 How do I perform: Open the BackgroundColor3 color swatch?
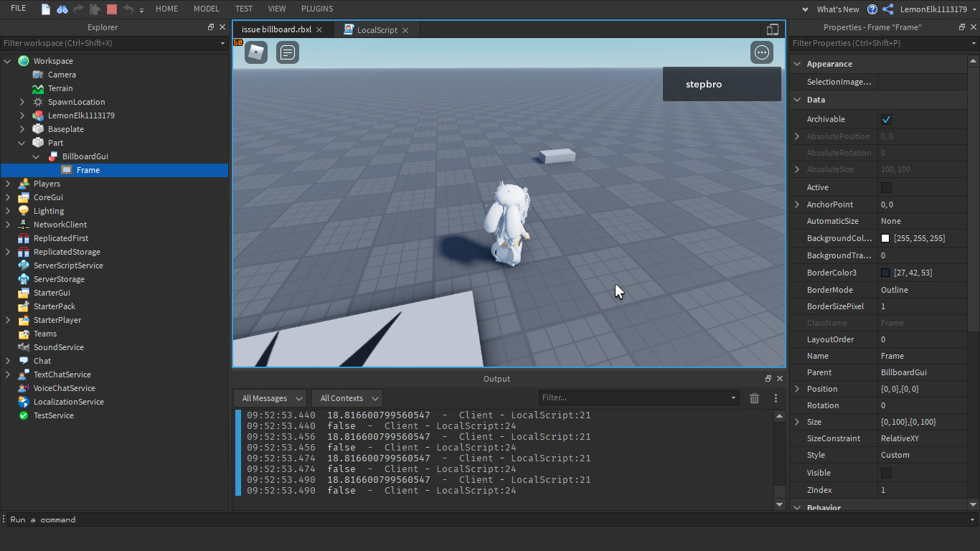click(x=885, y=237)
